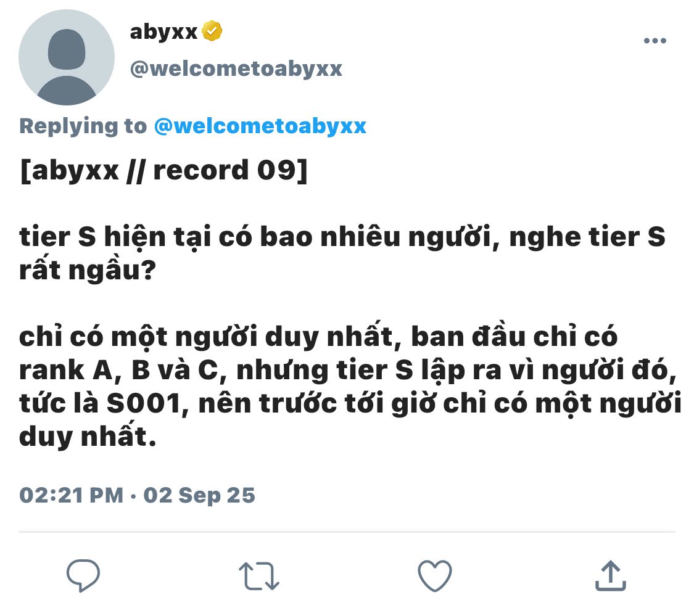Retweet this post using the arrows icon
The width and height of the screenshot is (694, 616).
click(x=259, y=576)
